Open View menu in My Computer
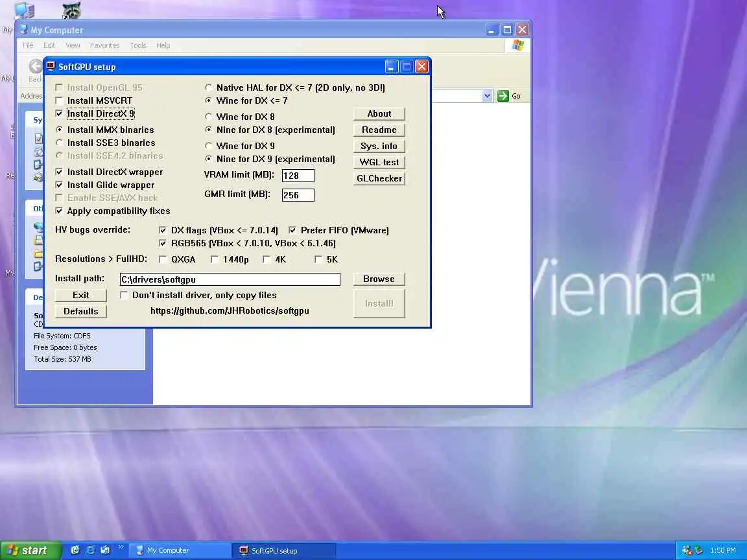The width and height of the screenshot is (747, 560). click(73, 45)
